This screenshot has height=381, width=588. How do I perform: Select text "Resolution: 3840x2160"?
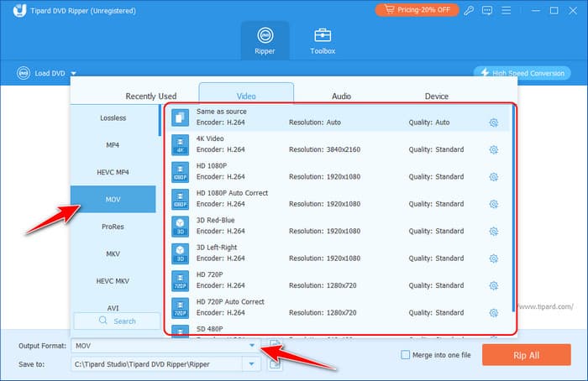coord(324,149)
